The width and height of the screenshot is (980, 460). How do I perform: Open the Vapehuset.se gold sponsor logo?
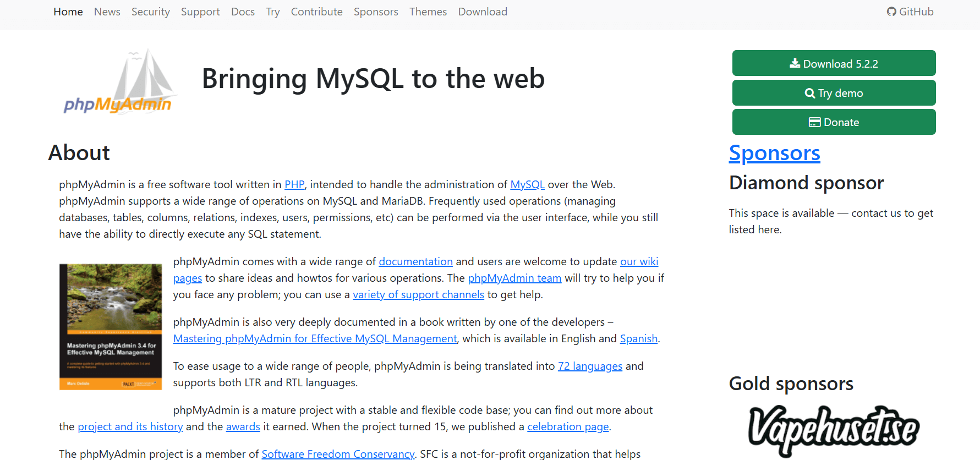pyautogui.click(x=834, y=431)
